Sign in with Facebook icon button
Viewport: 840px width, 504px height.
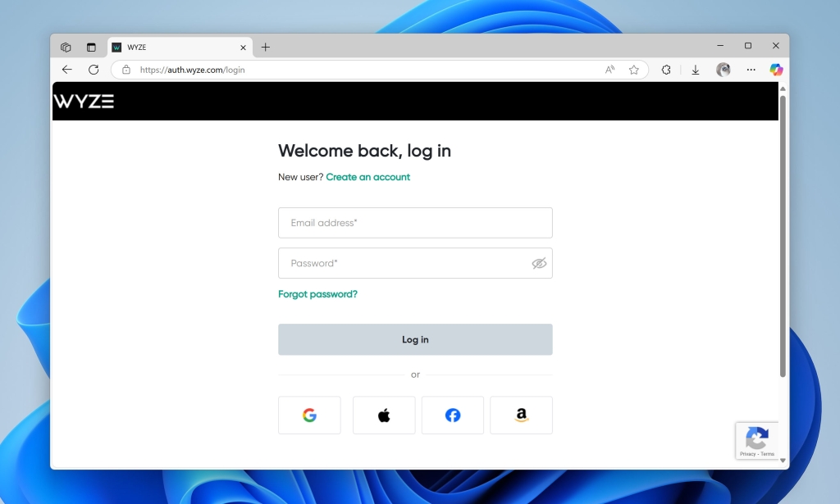click(x=453, y=415)
